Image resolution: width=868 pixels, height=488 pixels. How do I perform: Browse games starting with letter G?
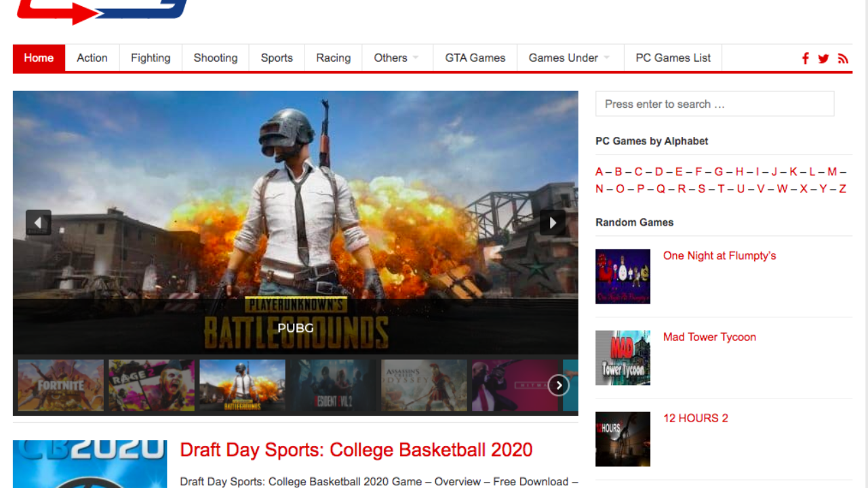(x=718, y=171)
